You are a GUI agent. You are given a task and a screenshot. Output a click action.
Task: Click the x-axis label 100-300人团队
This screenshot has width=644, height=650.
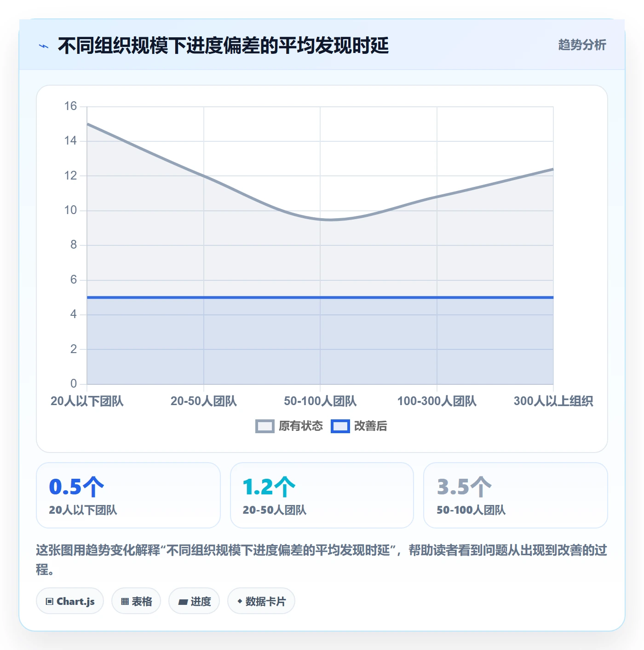coord(437,401)
